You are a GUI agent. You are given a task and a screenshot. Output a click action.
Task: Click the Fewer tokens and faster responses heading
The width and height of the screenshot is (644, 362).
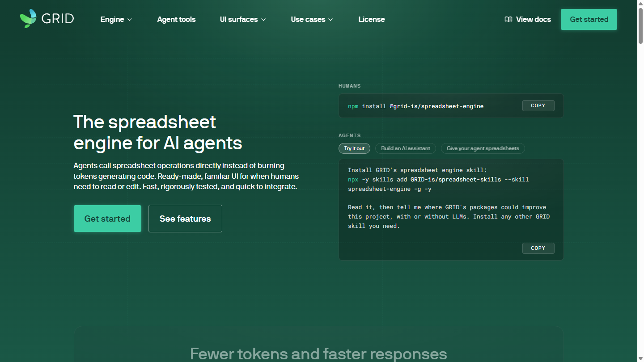coord(318,354)
